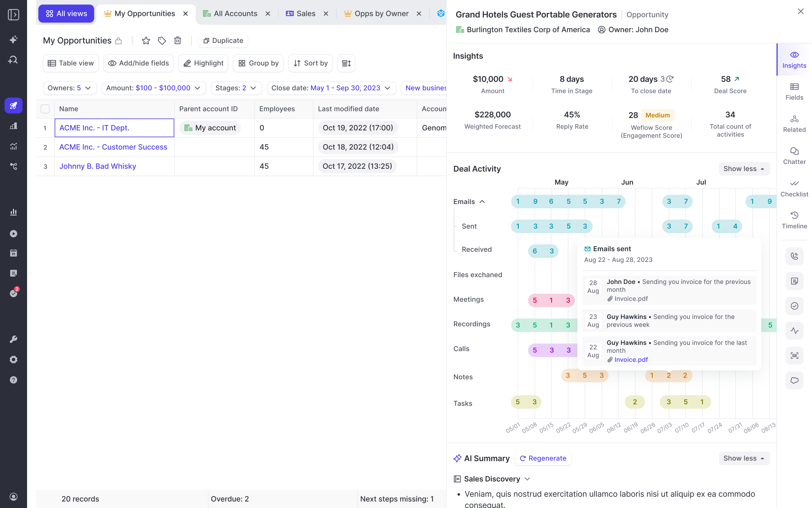Collapse AI Summary with Show less
Screen dimensions: 812x508
(744, 458)
